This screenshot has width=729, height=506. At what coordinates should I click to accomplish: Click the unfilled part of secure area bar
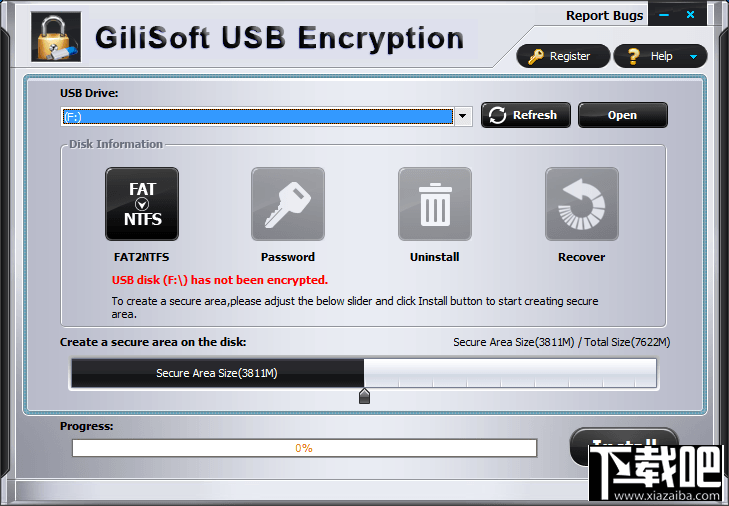(510, 373)
